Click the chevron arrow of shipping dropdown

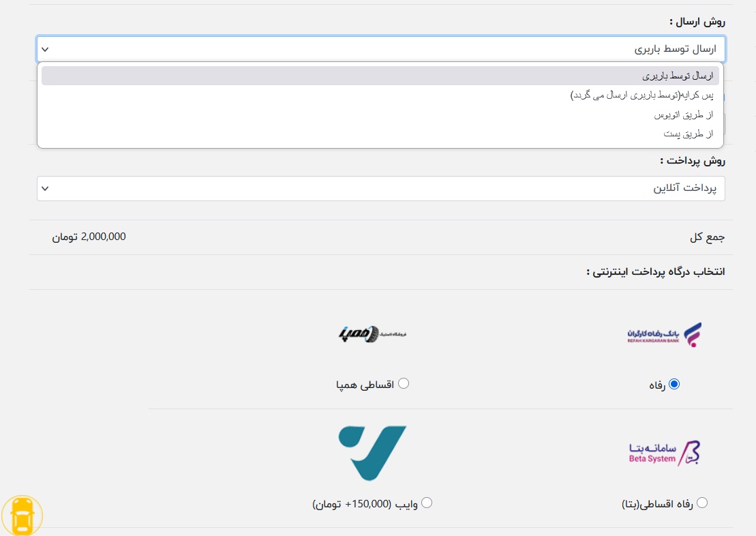45,49
